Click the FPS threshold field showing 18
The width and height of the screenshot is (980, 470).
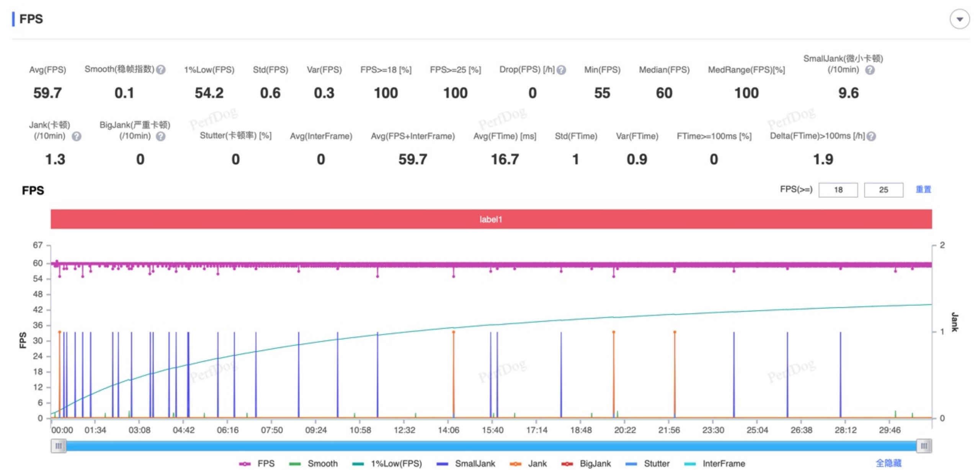pyautogui.click(x=838, y=190)
